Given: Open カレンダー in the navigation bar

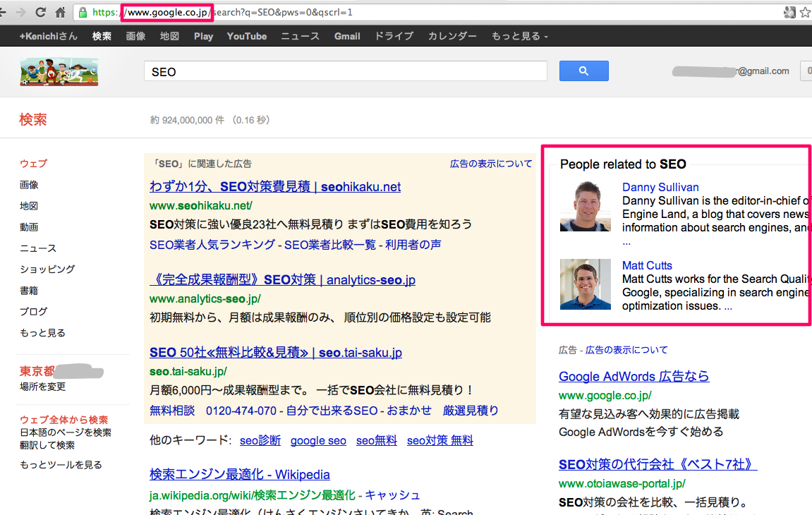Looking at the screenshot, I should coord(452,36).
